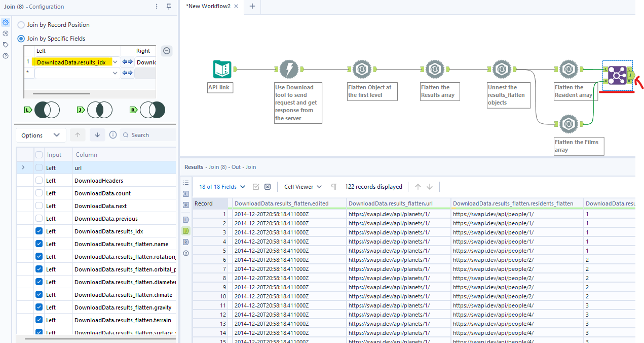Click the Record column header in results
The height and width of the screenshot is (343, 644).
[204, 203]
